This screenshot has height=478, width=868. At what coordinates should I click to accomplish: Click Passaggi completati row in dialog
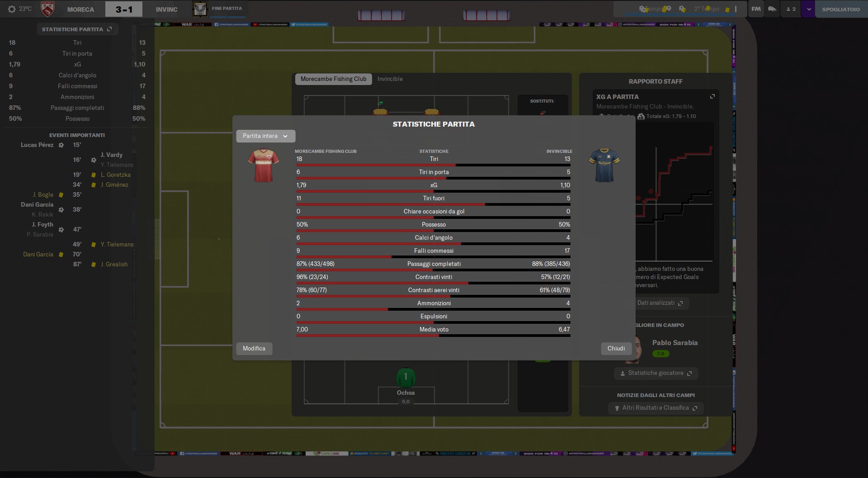point(433,264)
